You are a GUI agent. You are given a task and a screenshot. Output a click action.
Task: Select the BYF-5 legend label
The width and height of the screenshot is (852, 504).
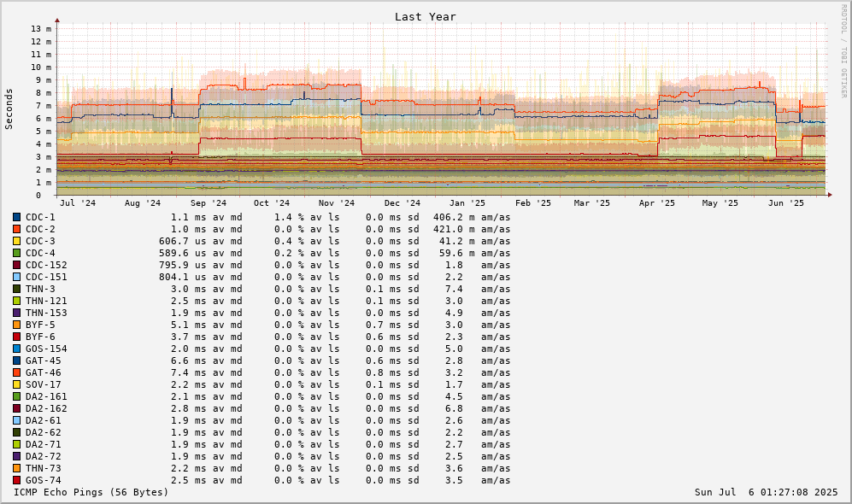click(40, 325)
